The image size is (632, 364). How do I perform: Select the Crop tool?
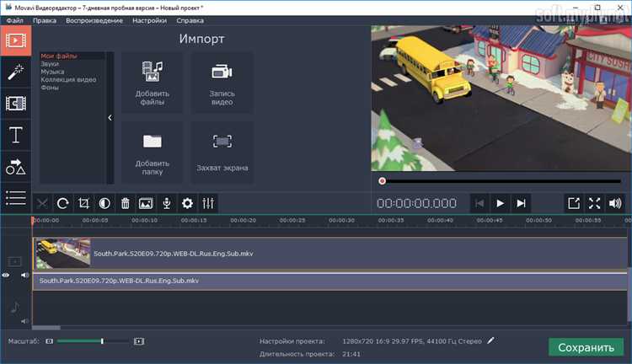coord(83,203)
